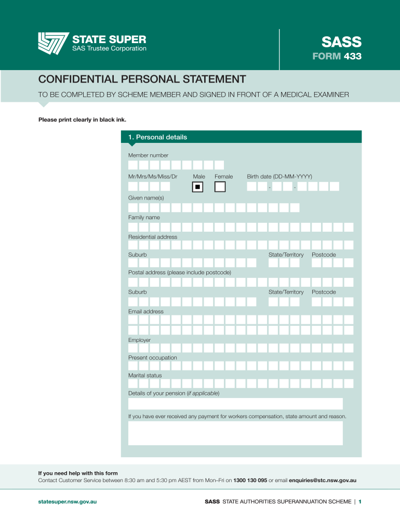Screen dimensions: 400x532
Task: Click the first Email address box
Action: pyautogui.click(x=133, y=320)
